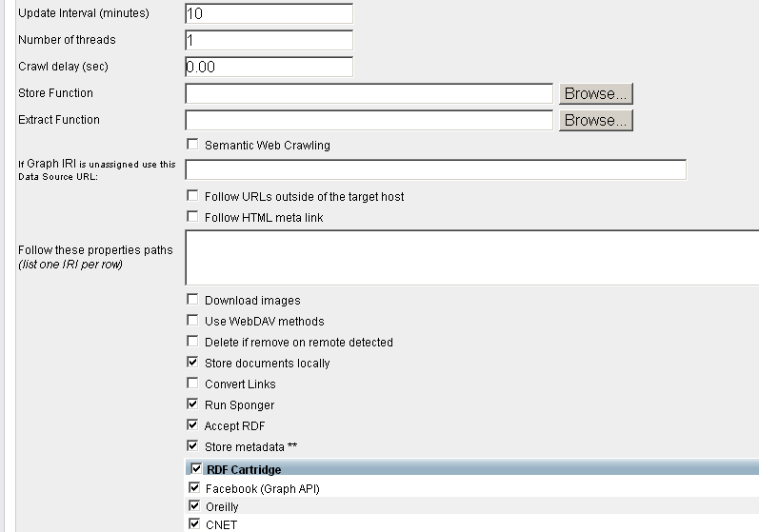
Task: Toggle the Convert Links checkbox
Action: click(192, 384)
